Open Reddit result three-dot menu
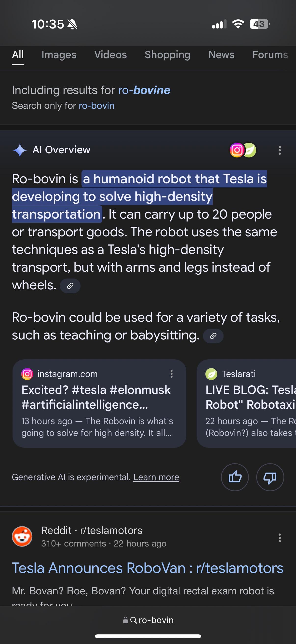296x644 pixels. [280, 537]
